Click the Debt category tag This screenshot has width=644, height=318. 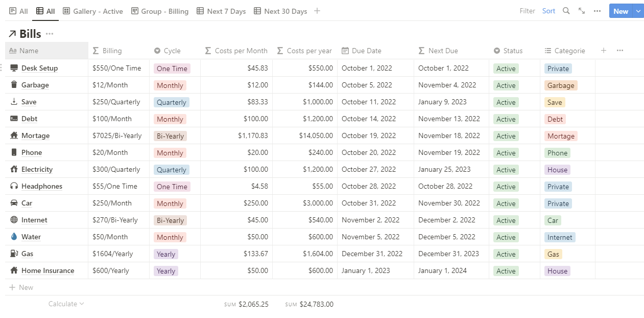[x=555, y=119]
